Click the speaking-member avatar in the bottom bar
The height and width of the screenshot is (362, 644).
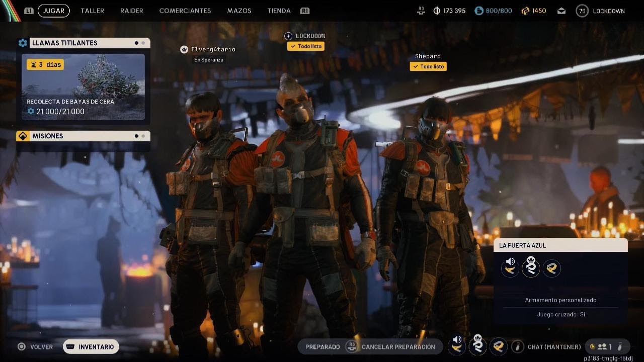[x=457, y=345]
